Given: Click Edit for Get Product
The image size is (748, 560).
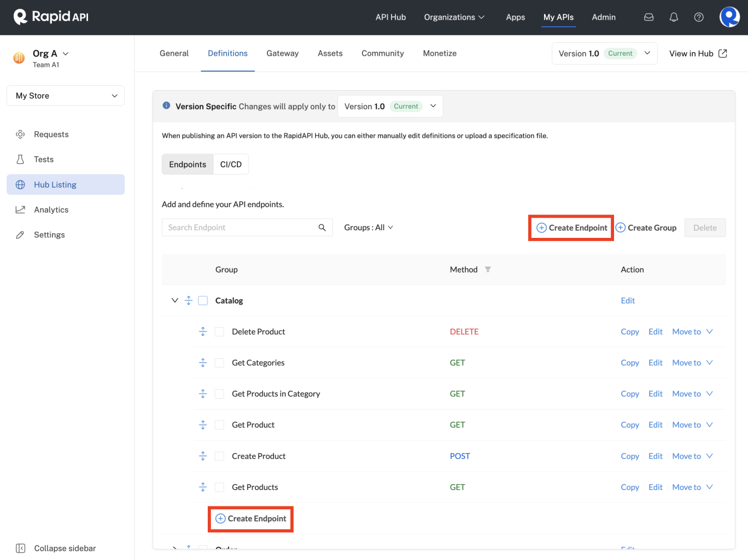Looking at the screenshot, I should 656,425.
